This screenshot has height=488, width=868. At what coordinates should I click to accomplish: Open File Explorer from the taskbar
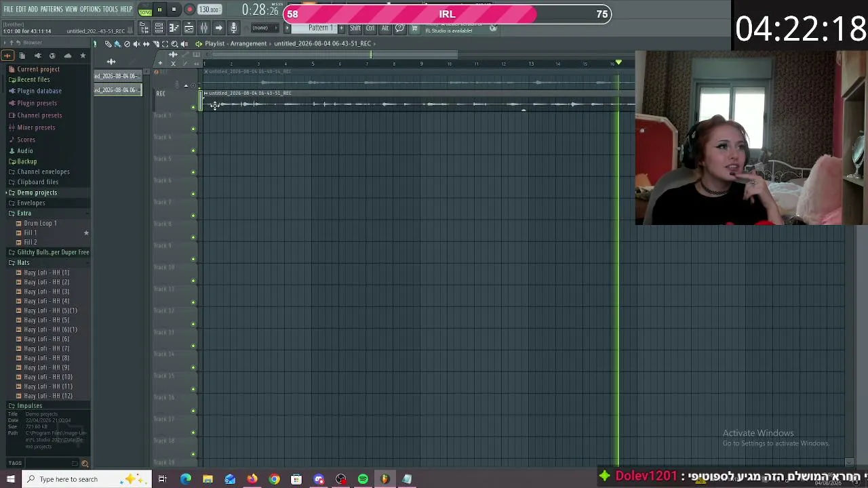point(208,479)
